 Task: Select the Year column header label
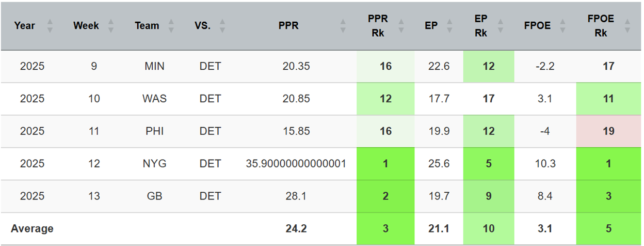coord(25,26)
